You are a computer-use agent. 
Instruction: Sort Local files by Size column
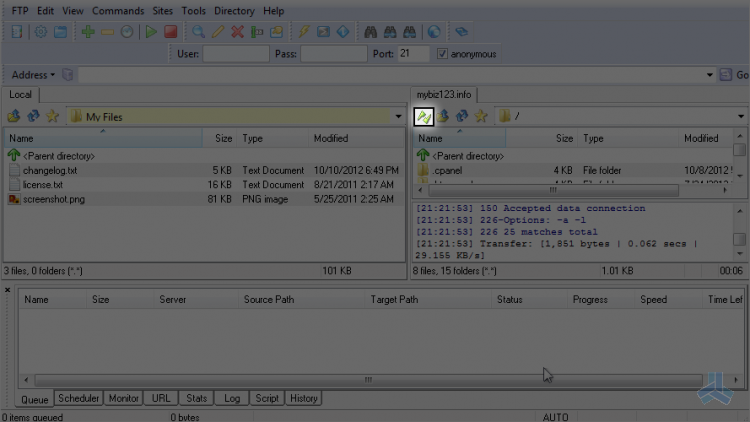click(220, 138)
